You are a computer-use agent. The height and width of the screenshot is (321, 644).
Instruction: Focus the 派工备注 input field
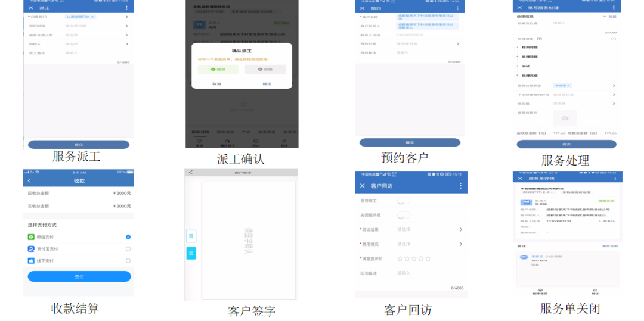click(97, 53)
